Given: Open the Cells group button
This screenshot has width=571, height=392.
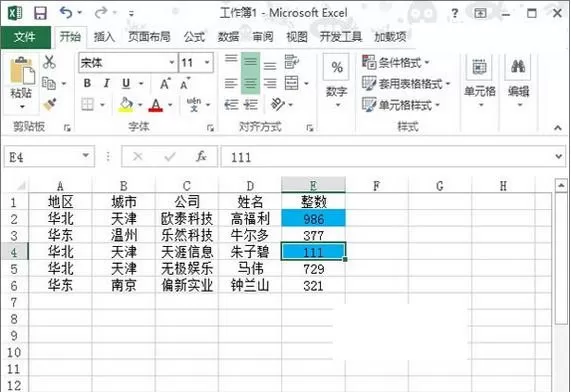Looking at the screenshot, I should [x=479, y=81].
